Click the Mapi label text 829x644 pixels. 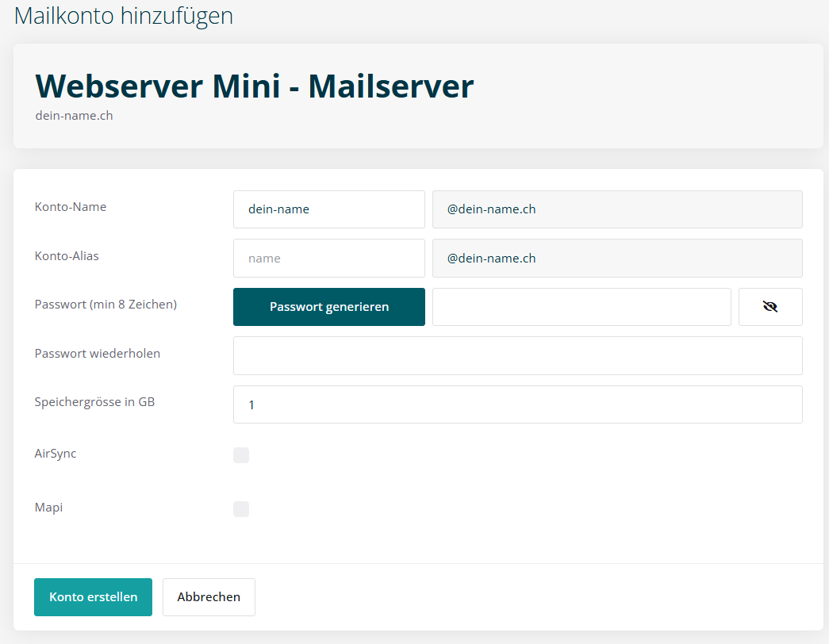click(x=48, y=508)
